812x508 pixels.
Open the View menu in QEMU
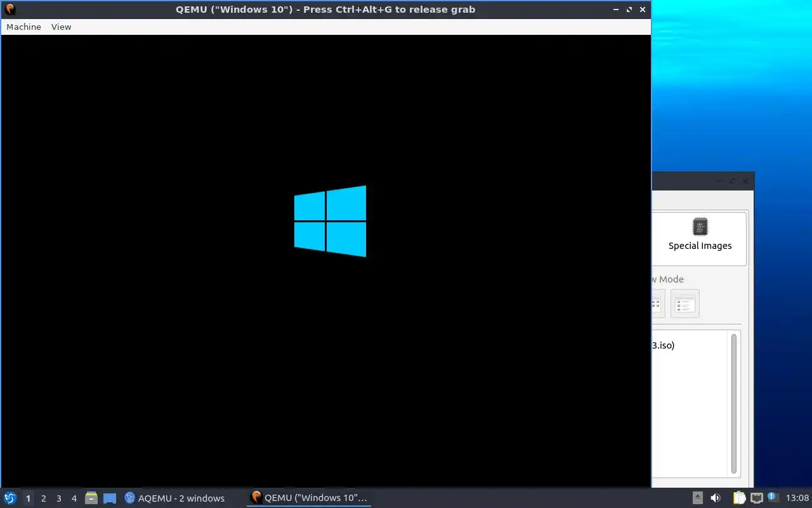[x=61, y=27]
